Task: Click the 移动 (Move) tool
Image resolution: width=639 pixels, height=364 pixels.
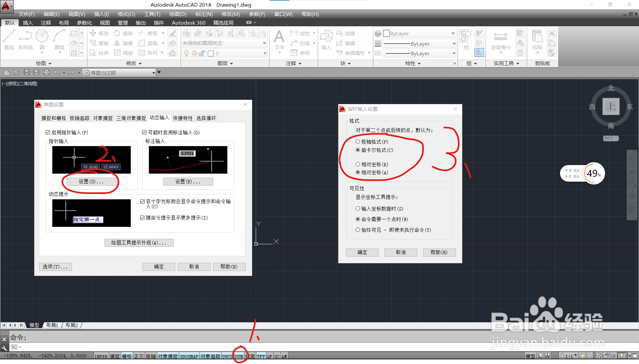Action: [99, 33]
